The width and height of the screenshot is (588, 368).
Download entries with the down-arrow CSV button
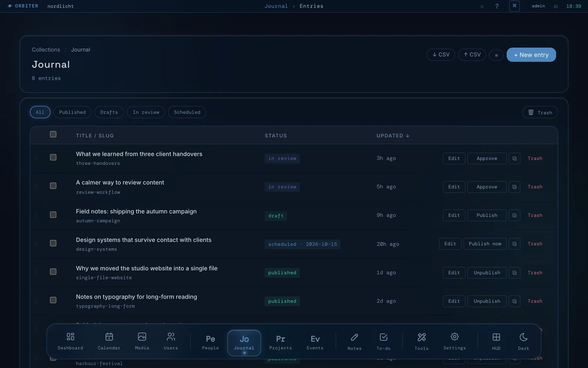click(441, 54)
